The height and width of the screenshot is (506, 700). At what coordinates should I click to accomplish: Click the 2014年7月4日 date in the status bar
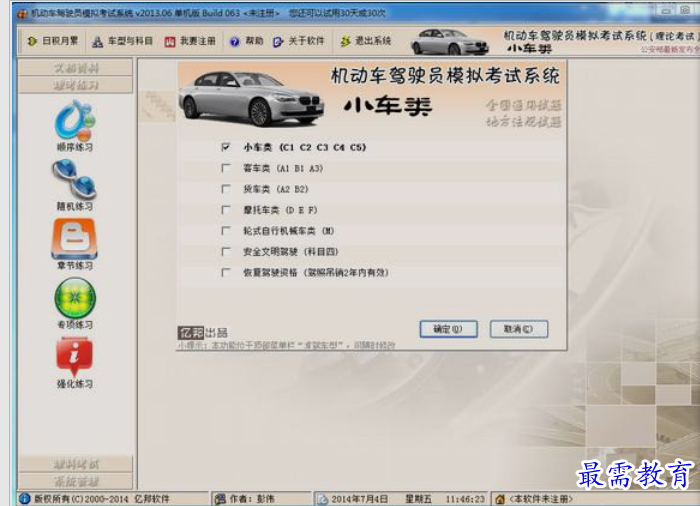pyautogui.click(x=359, y=499)
